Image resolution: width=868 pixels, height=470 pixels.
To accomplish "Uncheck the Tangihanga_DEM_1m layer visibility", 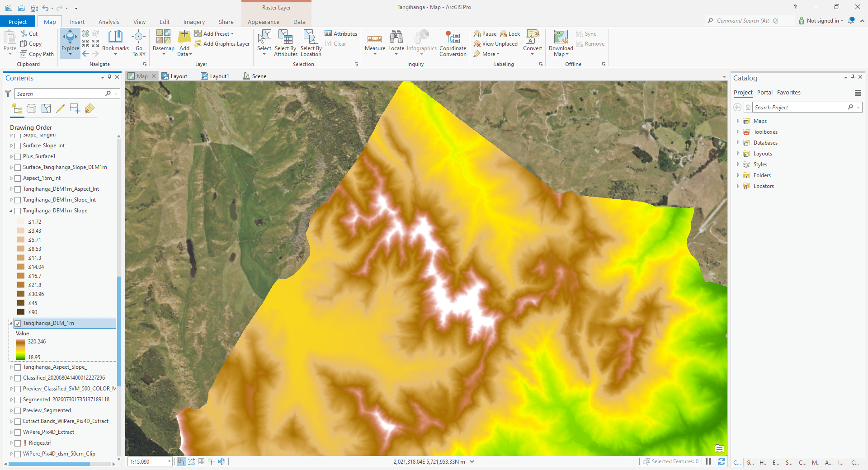I will coord(18,323).
